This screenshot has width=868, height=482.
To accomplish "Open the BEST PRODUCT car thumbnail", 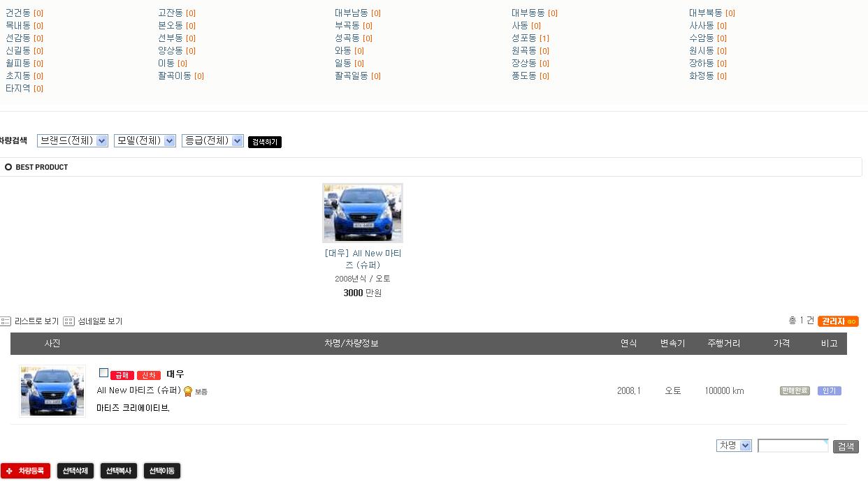I will pyautogui.click(x=362, y=213).
